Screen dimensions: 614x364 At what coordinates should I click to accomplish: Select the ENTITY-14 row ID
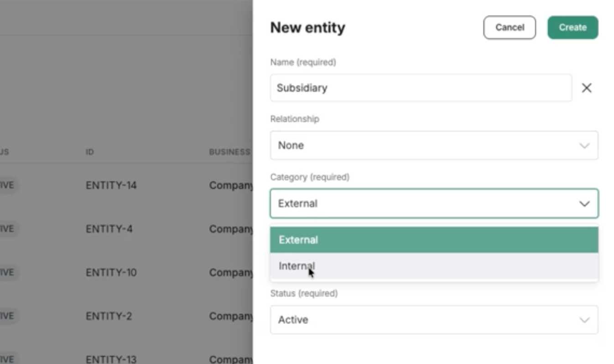click(111, 185)
